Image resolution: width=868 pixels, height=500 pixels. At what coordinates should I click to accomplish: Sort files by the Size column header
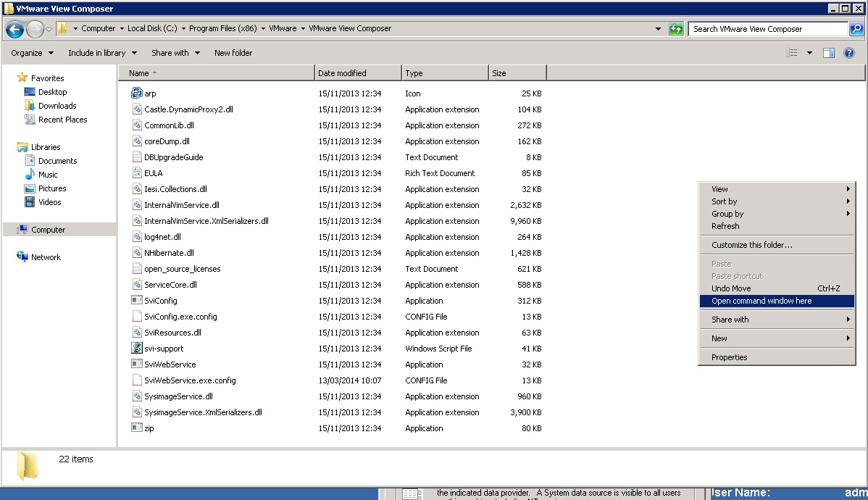pyautogui.click(x=517, y=73)
